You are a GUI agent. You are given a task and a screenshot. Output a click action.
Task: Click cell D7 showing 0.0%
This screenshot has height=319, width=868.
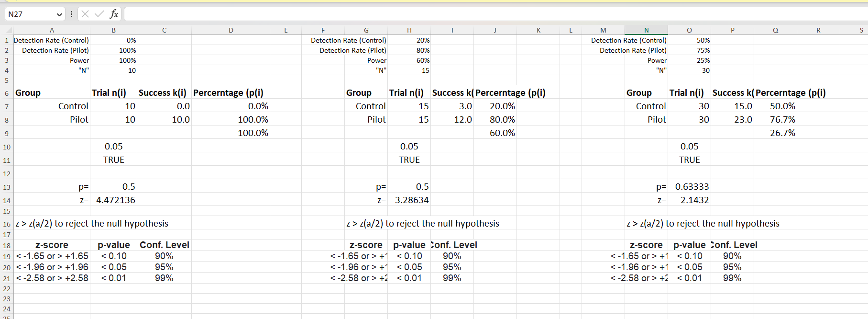pos(231,106)
